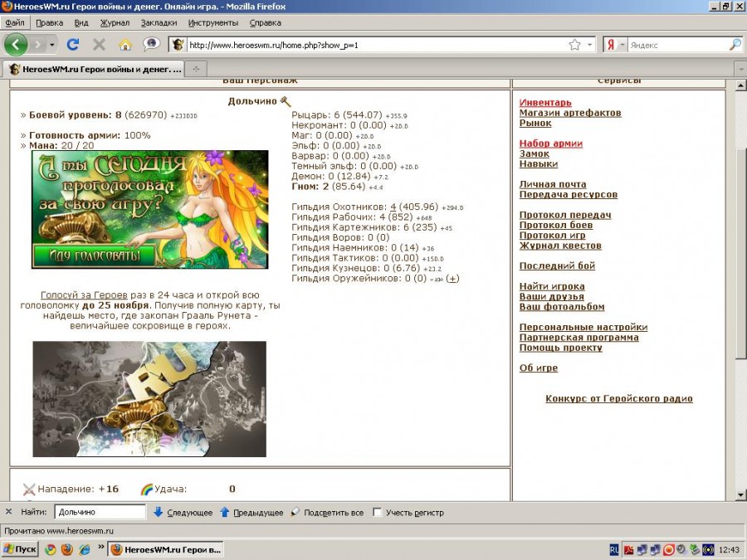The width and height of the screenshot is (747, 560).
Task: Go back with the green Back arrow
Action: (16, 45)
